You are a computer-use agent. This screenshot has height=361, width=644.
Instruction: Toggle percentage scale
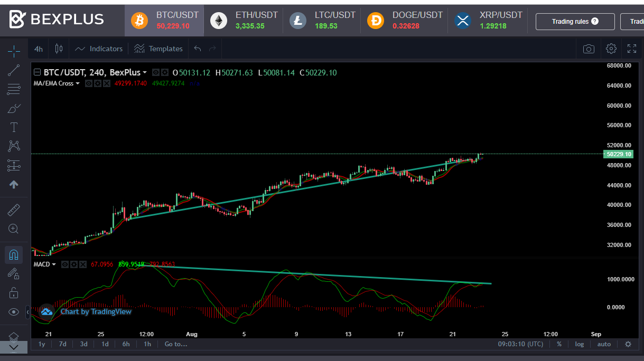[559, 344]
